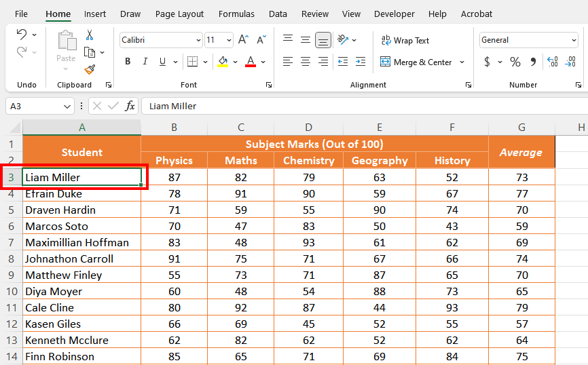Open the Formulas ribbon tab
Viewport: 588px width, 365px height.
[236, 14]
